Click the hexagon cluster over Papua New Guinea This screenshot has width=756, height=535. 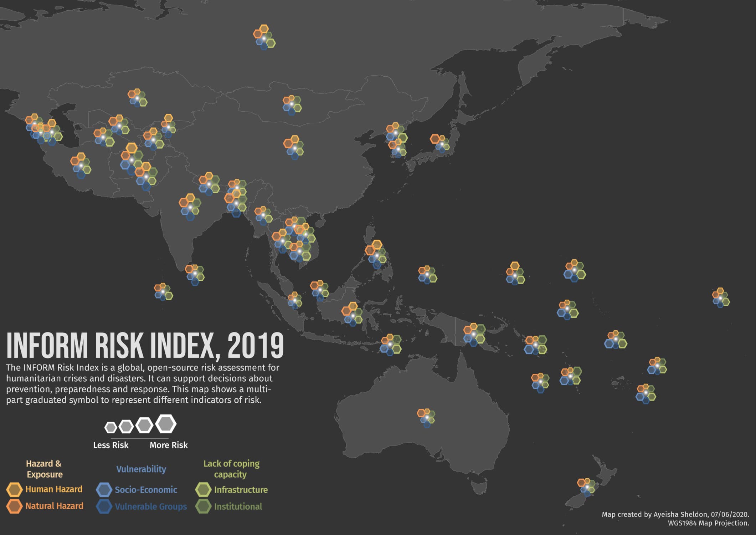(x=474, y=335)
